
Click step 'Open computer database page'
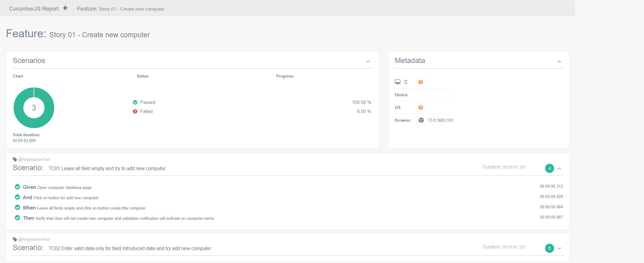(64, 187)
